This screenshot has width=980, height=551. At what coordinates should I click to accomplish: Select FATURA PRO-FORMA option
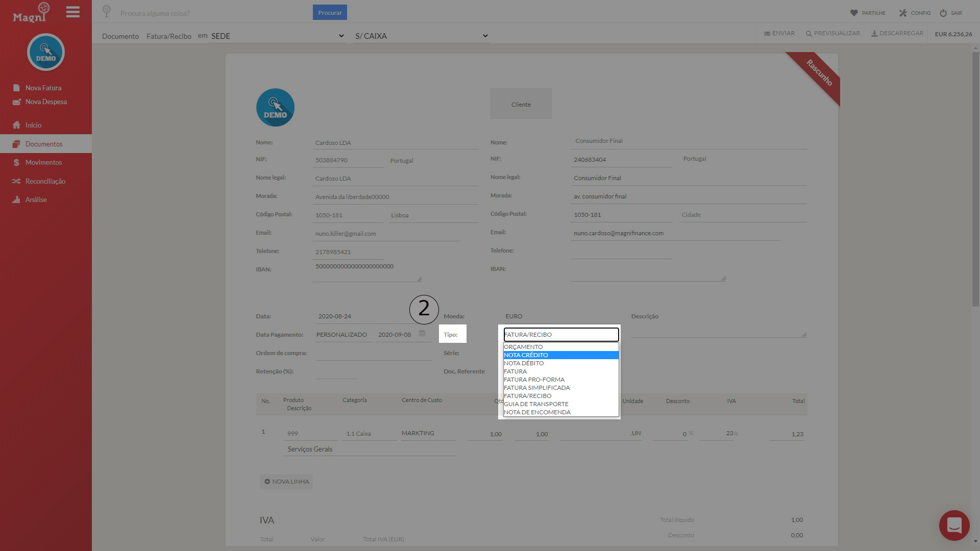point(561,380)
